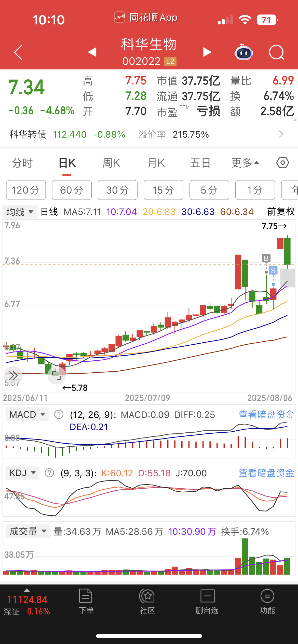298x644 pixels.
Task: Open 同花顺 App link in status bar
Action: (146, 18)
